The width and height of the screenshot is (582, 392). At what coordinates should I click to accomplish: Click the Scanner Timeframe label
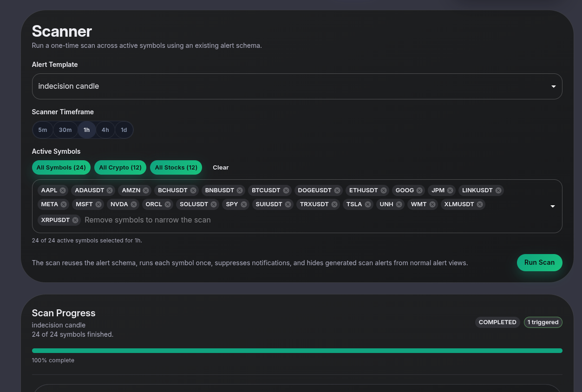point(63,112)
